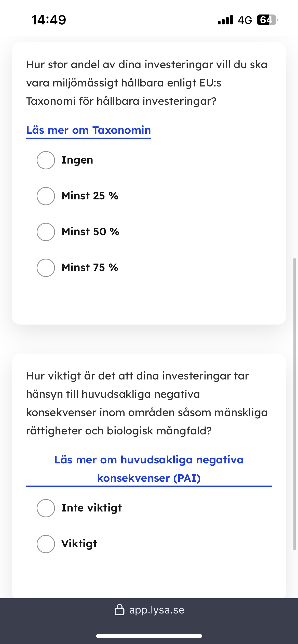Tap the padlock icon beside the URL

coord(119,610)
